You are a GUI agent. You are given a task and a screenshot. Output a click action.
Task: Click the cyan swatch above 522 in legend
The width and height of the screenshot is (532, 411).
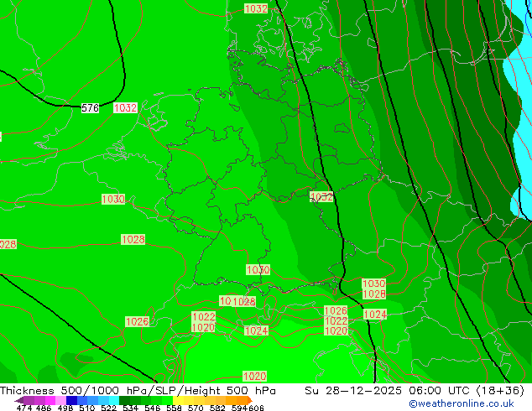point(114,400)
